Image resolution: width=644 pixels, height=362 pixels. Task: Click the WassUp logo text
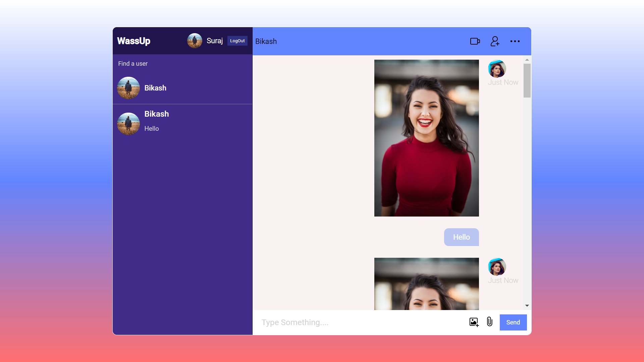pos(133,41)
